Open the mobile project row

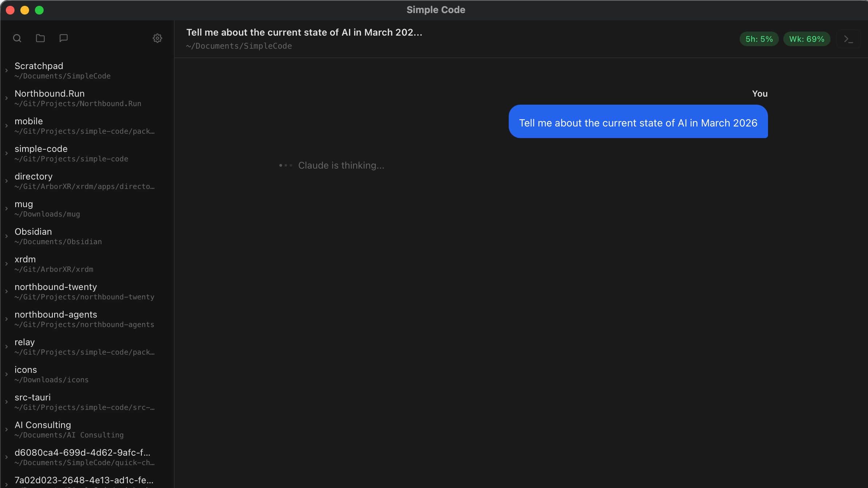87,126
